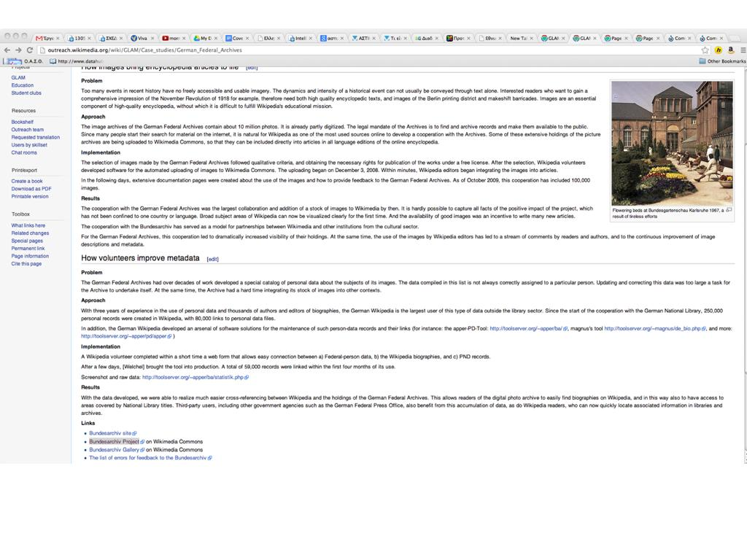Viewport: 747px width, 560px height.
Task: Open the Other Bookmarks folder
Action: (x=722, y=61)
